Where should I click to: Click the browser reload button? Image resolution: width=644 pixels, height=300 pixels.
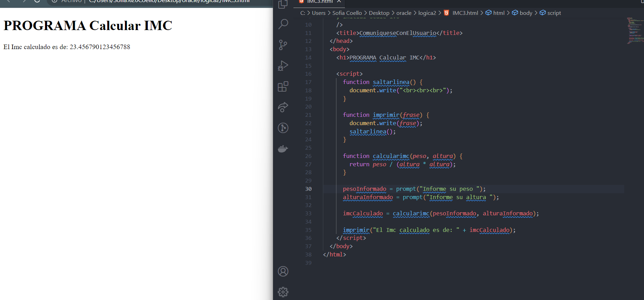click(x=37, y=1)
